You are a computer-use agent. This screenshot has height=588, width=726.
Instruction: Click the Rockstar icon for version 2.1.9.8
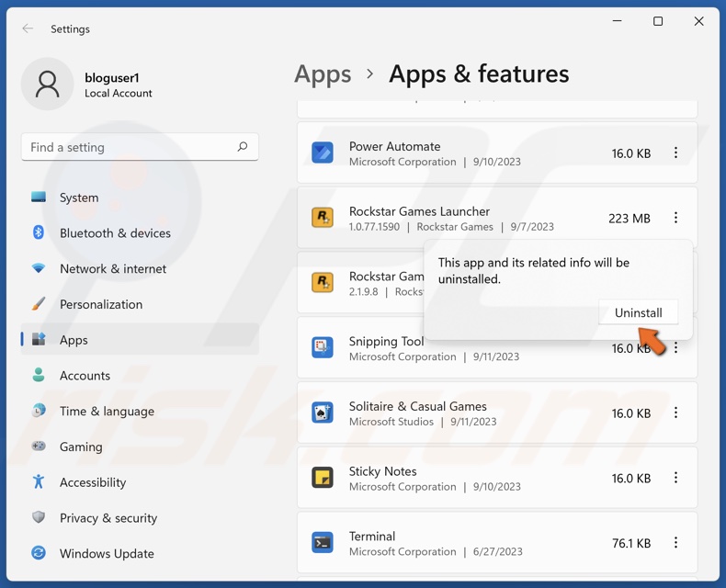pyautogui.click(x=323, y=282)
